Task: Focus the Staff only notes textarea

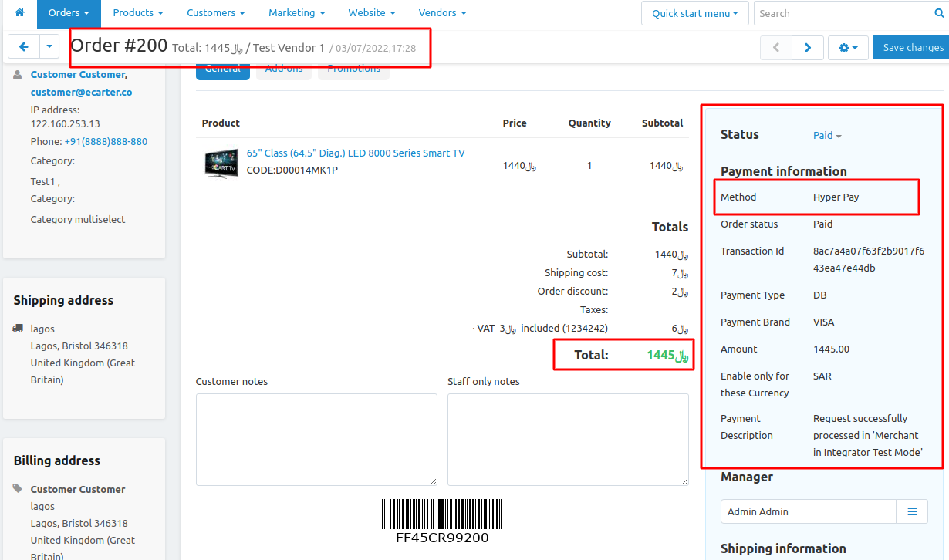Action: pos(568,440)
